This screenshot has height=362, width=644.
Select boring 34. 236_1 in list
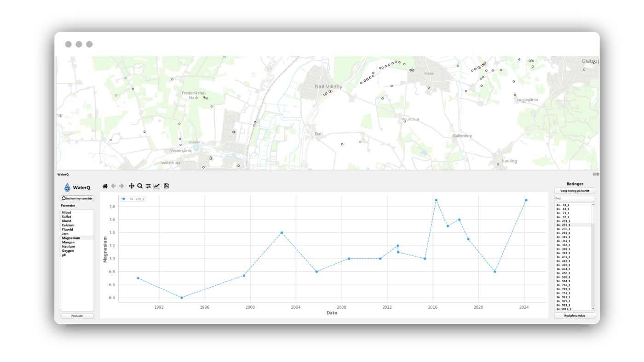tap(563, 229)
